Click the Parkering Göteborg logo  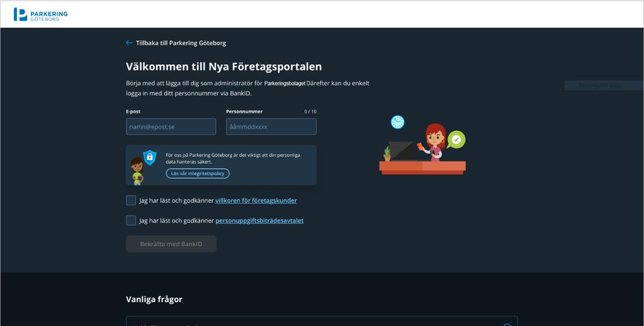point(40,14)
